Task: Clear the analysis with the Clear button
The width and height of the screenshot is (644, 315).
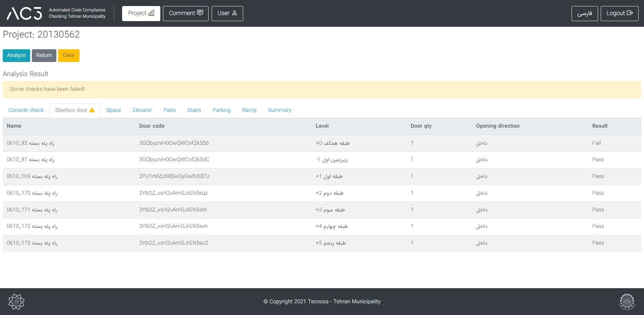Action: pyautogui.click(x=68, y=55)
